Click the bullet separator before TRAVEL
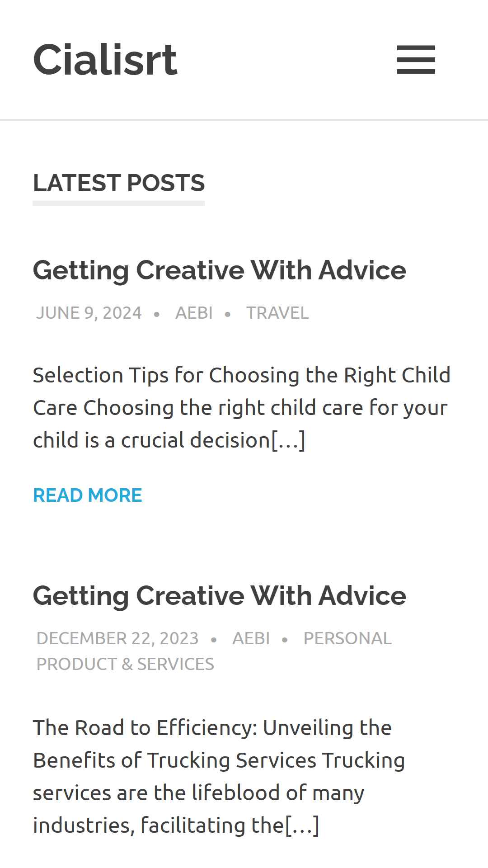 pos(228,314)
